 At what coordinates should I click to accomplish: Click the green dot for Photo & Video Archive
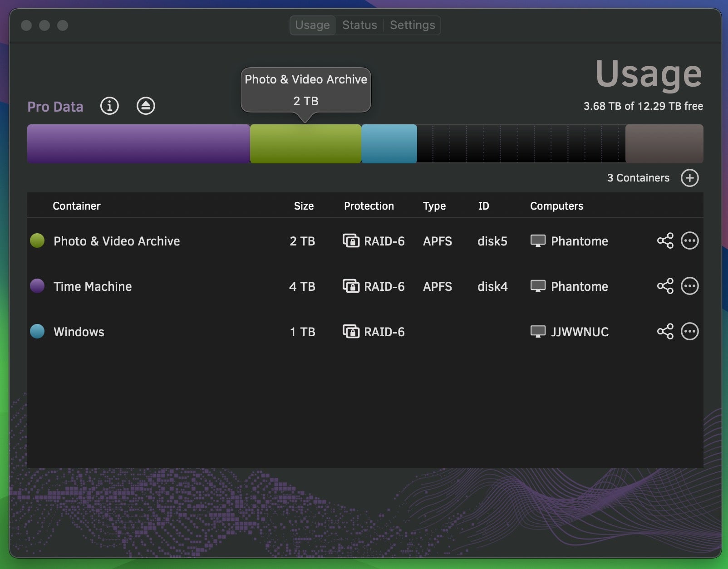37,240
